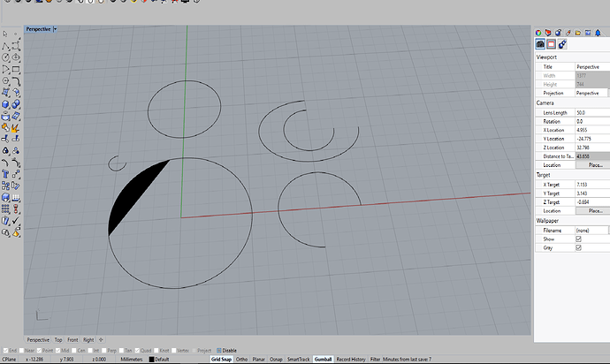The image size is (610, 364).
Task: Uncheck the wallpaper Gray checkbox
Action: click(x=578, y=247)
